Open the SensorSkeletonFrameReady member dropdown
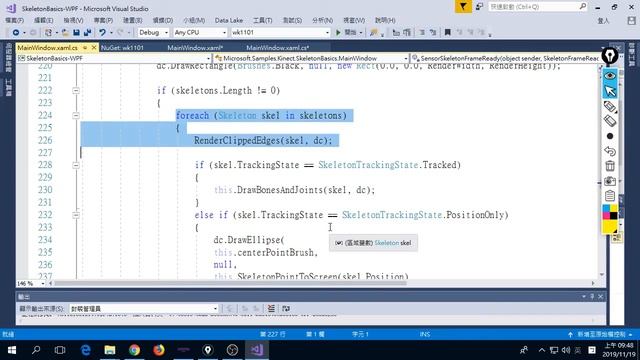640x360 pixels. point(505,58)
